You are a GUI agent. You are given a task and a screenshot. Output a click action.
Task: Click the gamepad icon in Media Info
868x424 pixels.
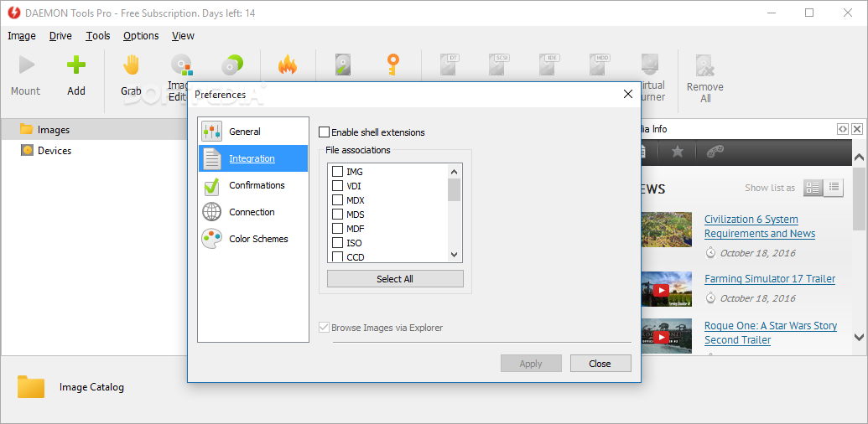click(x=715, y=152)
